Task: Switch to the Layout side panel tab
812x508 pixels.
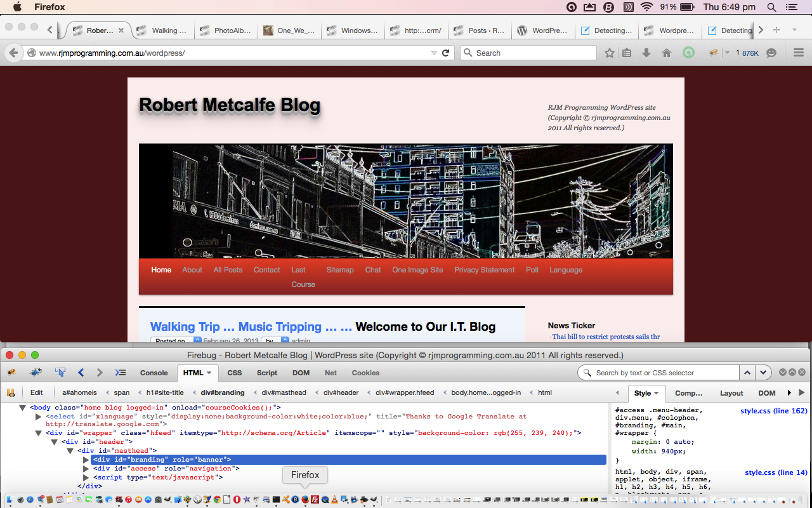Action: point(731,393)
